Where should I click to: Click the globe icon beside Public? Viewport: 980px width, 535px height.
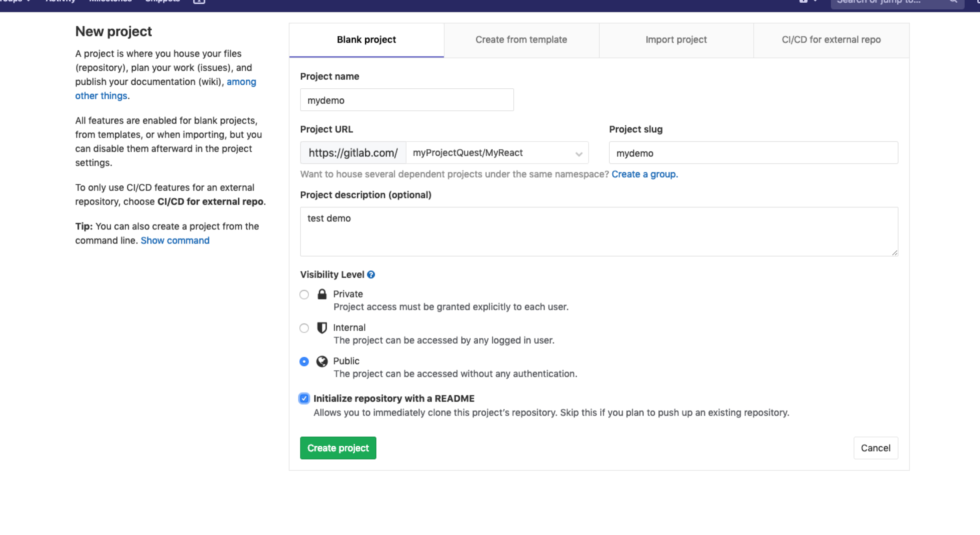[x=322, y=361]
